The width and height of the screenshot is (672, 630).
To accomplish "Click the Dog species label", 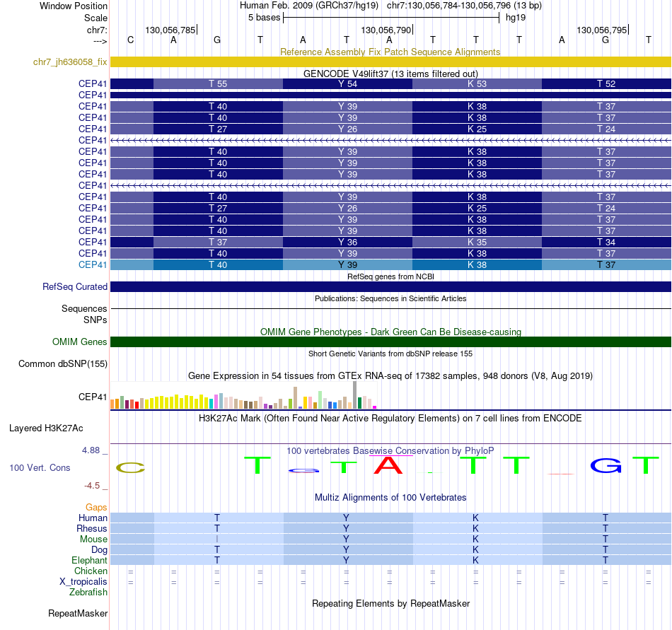I will [x=99, y=550].
